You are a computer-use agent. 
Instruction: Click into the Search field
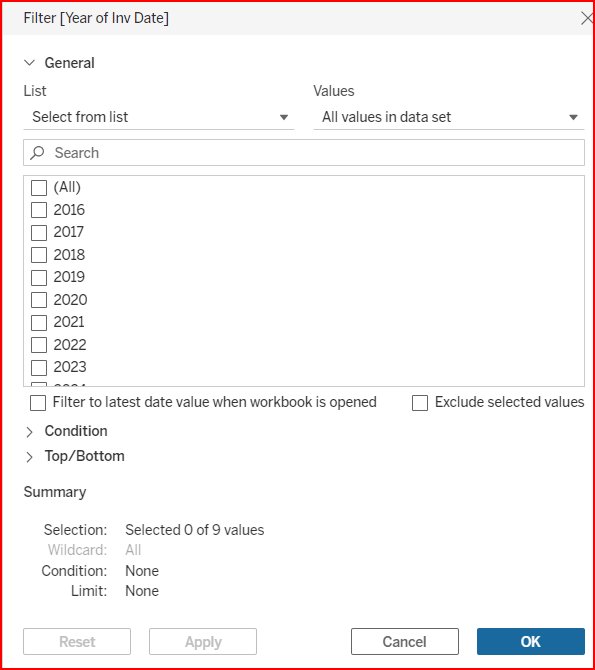(304, 153)
